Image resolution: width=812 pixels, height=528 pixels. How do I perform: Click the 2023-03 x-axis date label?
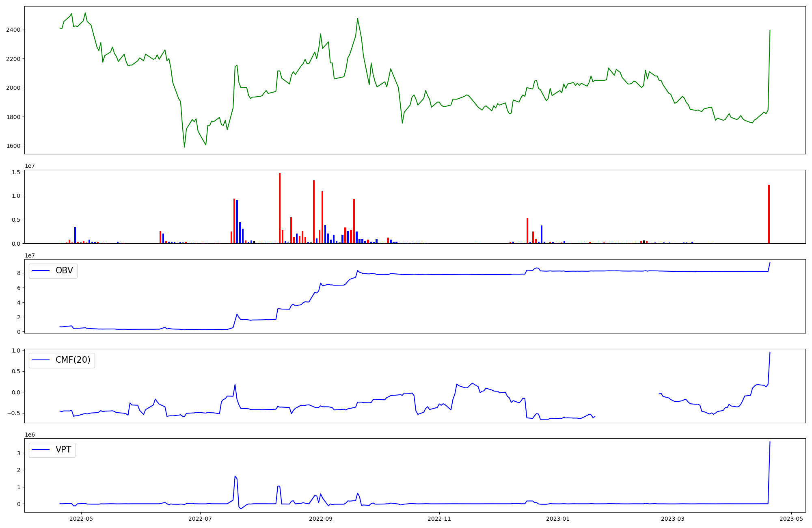pos(673,519)
